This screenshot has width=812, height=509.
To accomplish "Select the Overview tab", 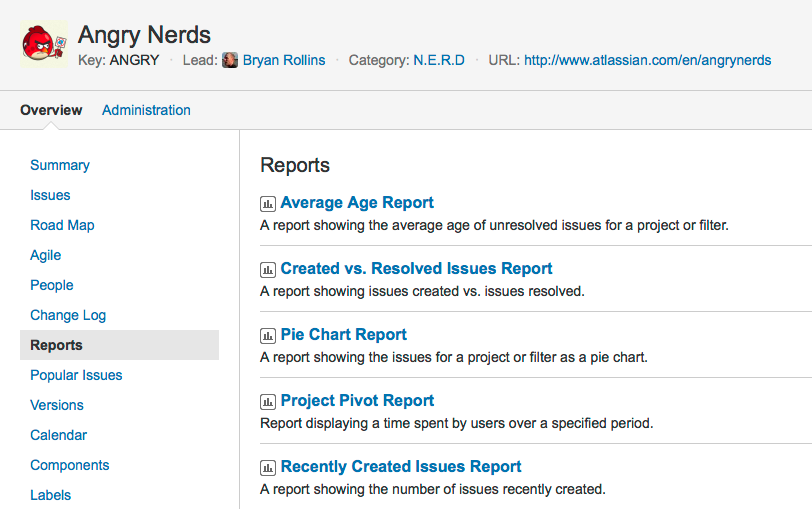I will [51, 110].
